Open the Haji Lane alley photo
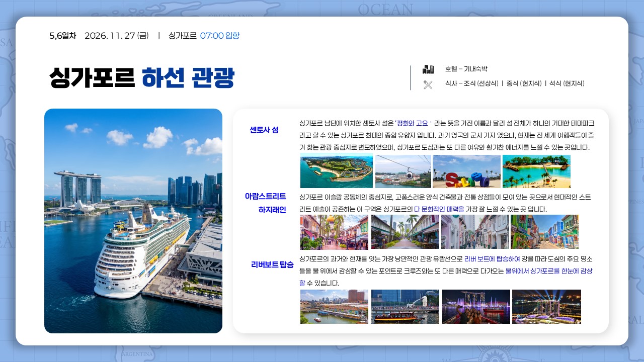This screenshot has width=644, height=362. pos(475,232)
